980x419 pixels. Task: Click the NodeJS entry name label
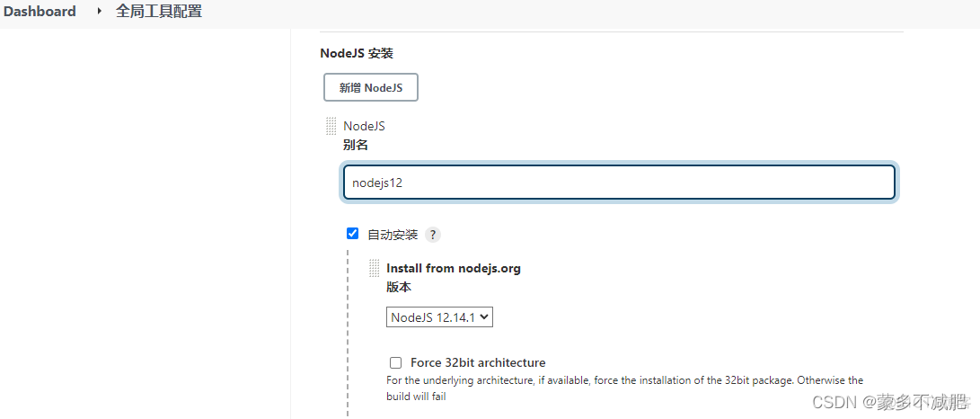point(364,126)
